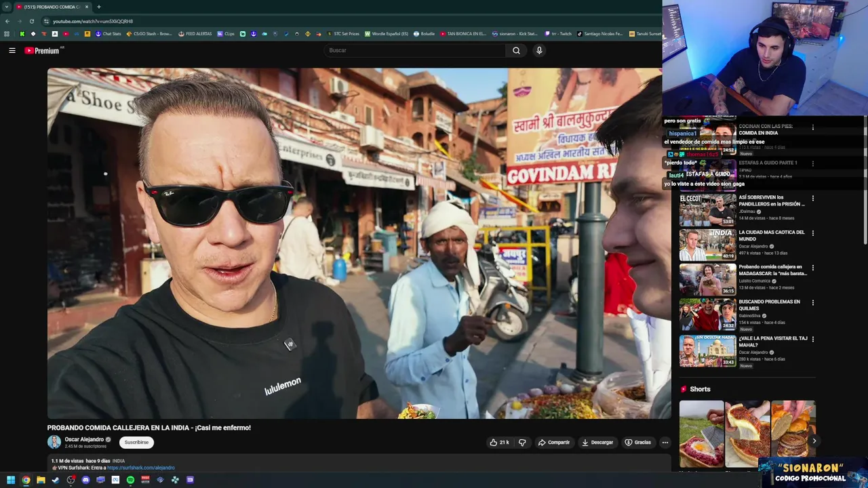Screen dimensions: 868x488
Task: Reload the YouTube page
Action: [x=32, y=21]
